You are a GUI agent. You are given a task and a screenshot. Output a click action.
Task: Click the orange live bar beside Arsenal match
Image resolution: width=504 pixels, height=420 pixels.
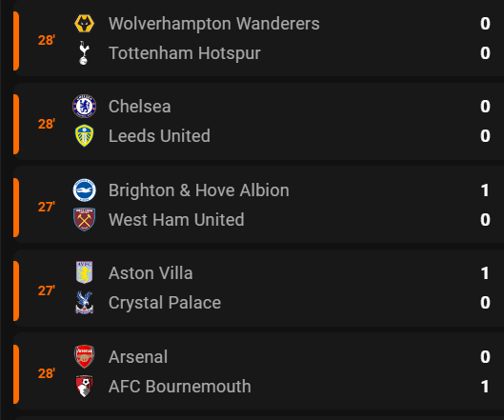click(16, 374)
